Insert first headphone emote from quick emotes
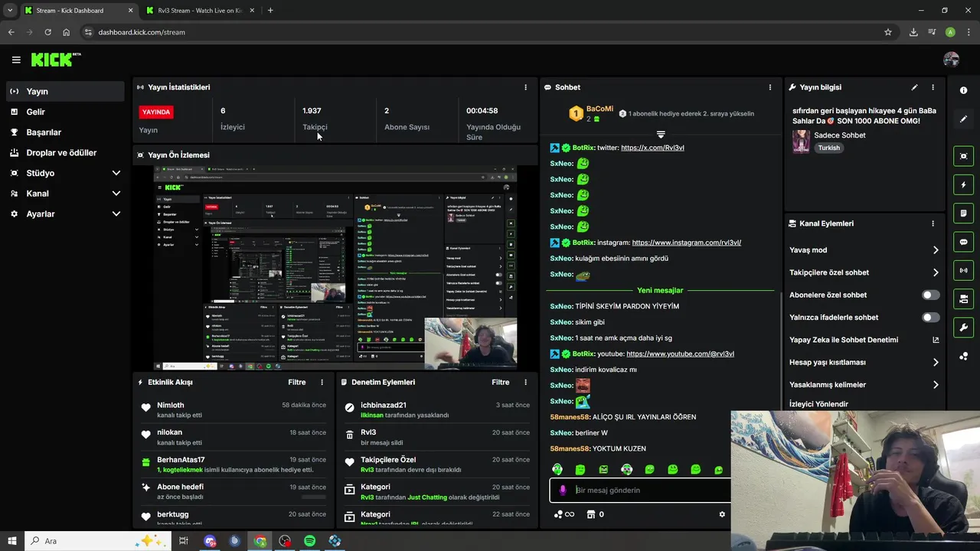980x551 pixels. coord(557,469)
